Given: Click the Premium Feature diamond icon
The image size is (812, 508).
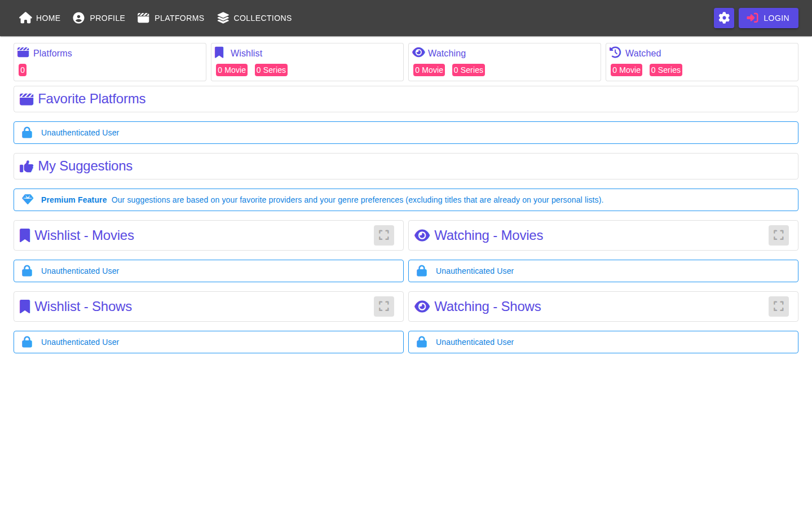Looking at the screenshot, I should point(28,199).
